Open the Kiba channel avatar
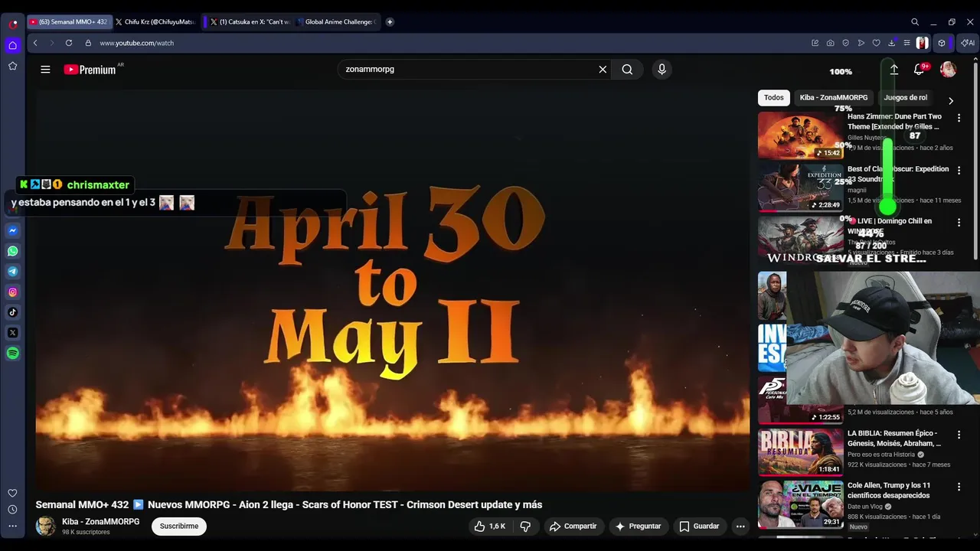This screenshot has height=551, width=980. click(x=46, y=527)
